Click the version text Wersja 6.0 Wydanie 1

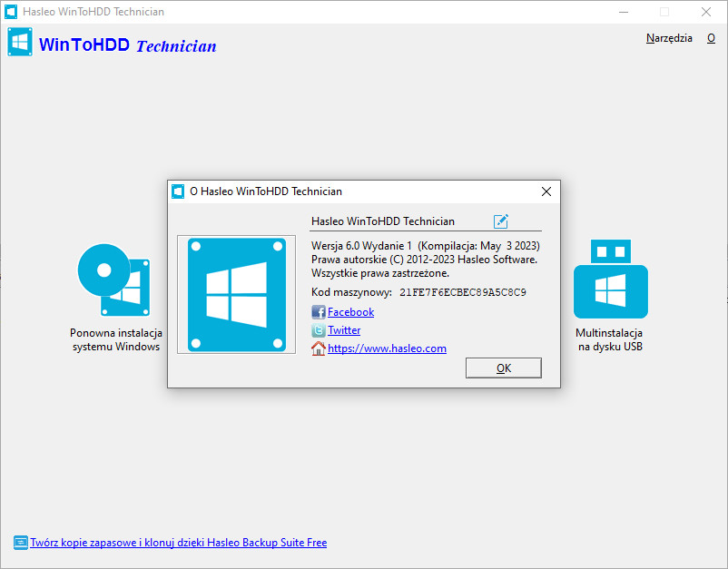pos(361,246)
